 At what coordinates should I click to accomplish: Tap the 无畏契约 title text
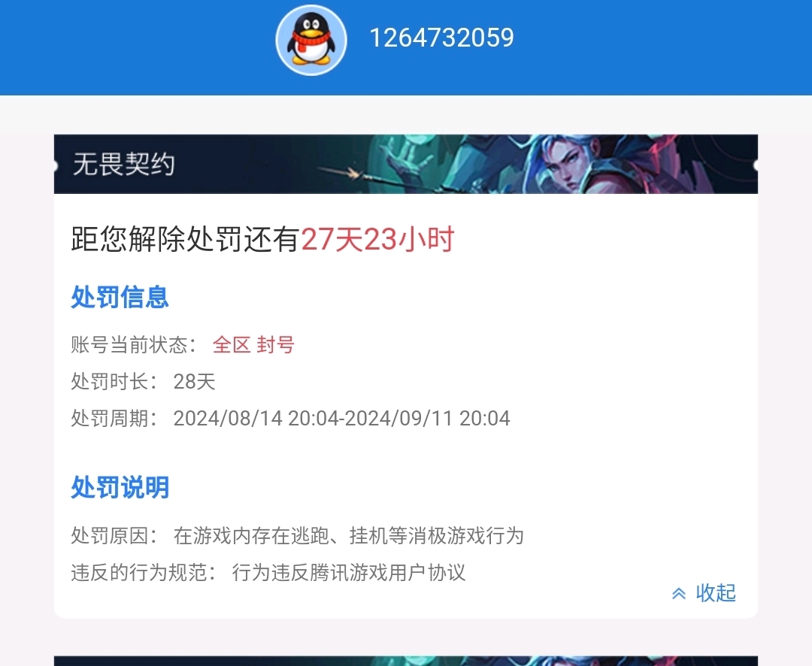[x=123, y=164]
